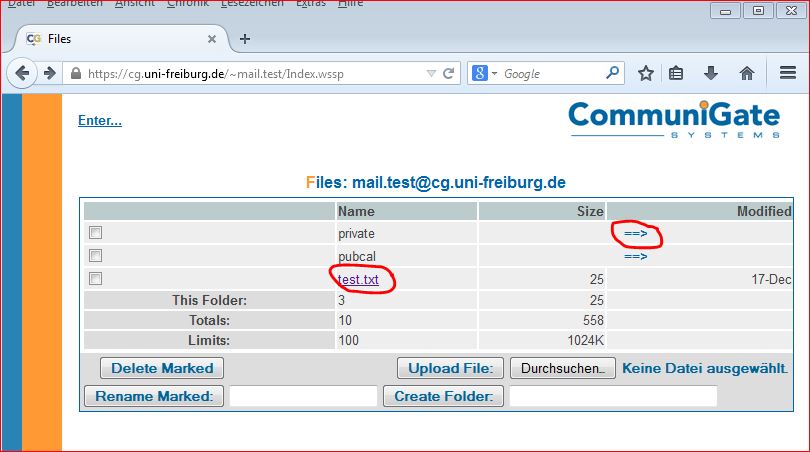The width and height of the screenshot is (810, 452).
Task: Focus the Create Folder name field
Action: point(613,396)
